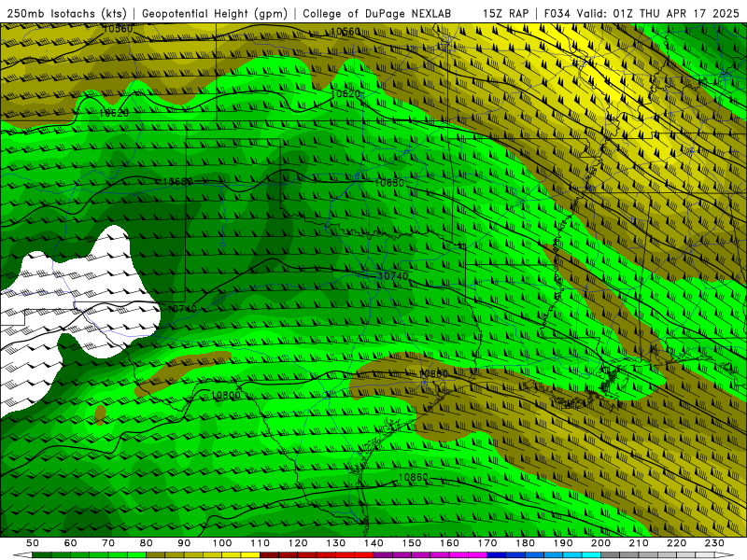The height and width of the screenshot is (560, 747).
Task: Pick the bright yellow swatch just before 110
Action: [250, 554]
